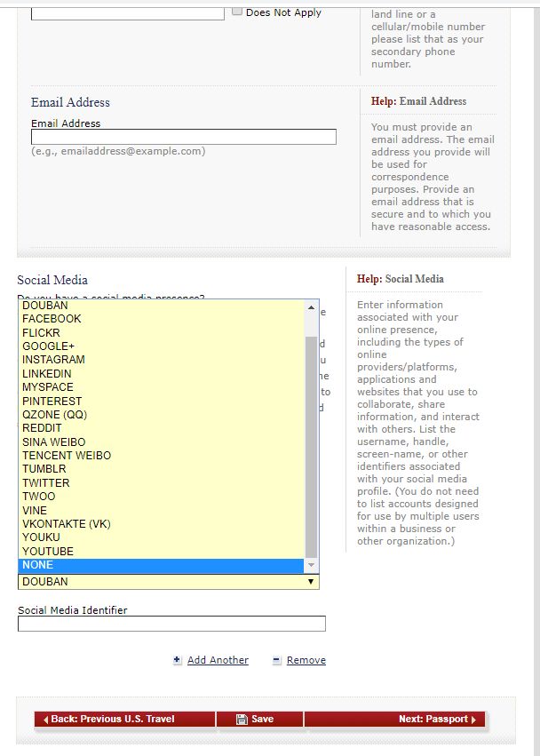Click the floppy disk Save icon
This screenshot has height=756, width=540.
click(242, 719)
